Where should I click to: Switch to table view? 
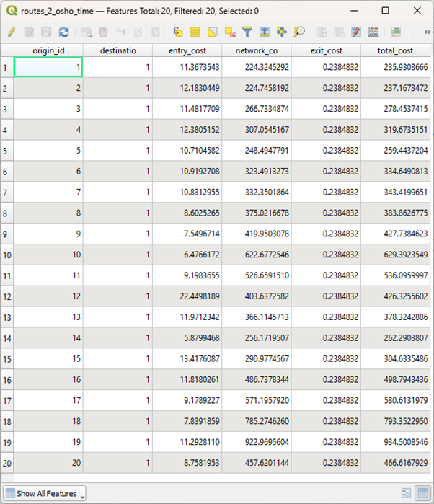pos(422,493)
